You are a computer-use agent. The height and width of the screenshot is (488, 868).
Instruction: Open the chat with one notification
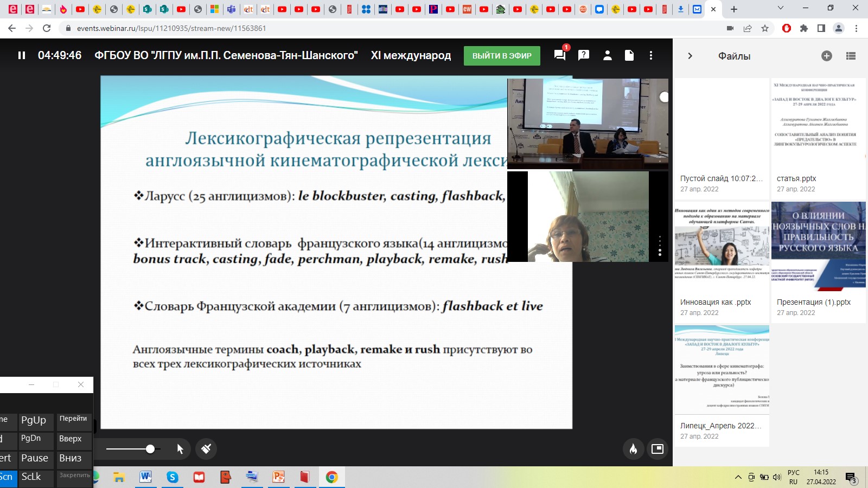[x=560, y=55]
